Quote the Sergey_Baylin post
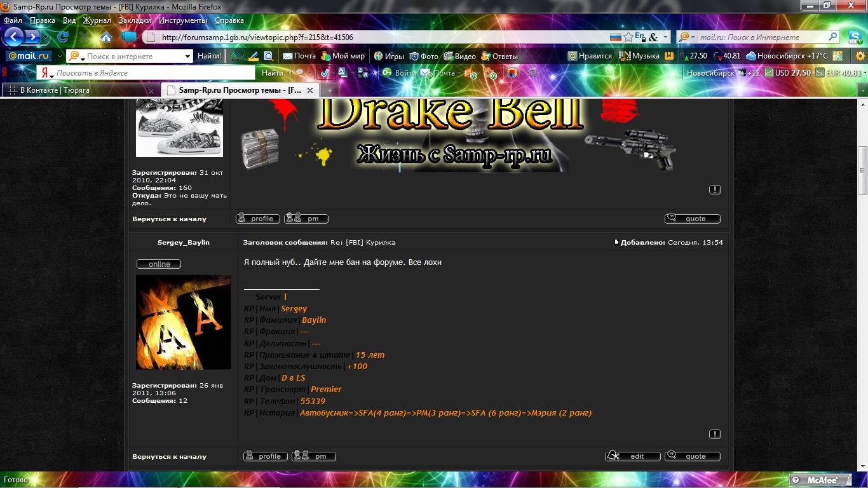This screenshot has height=488, width=868. tap(693, 456)
